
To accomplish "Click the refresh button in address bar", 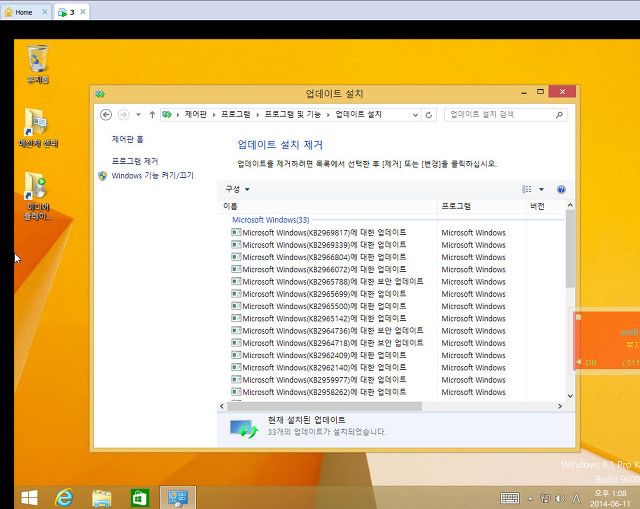I will point(429,115).
